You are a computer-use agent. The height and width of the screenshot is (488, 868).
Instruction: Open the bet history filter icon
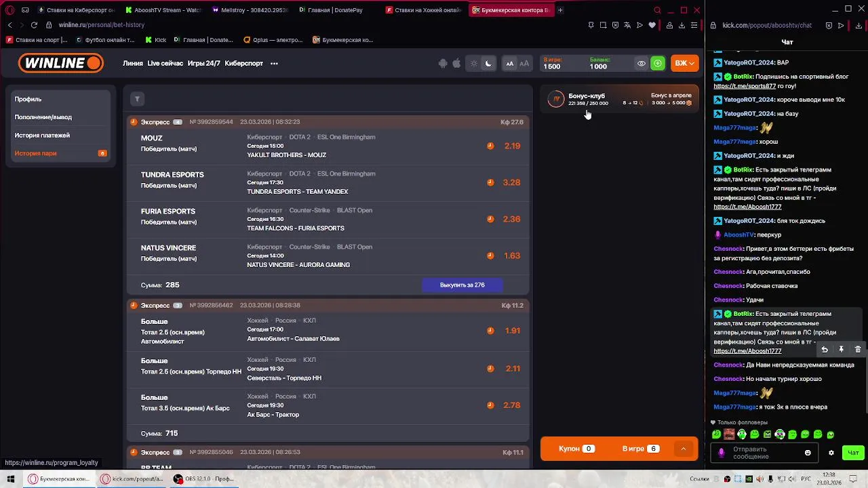coord(137,99)
